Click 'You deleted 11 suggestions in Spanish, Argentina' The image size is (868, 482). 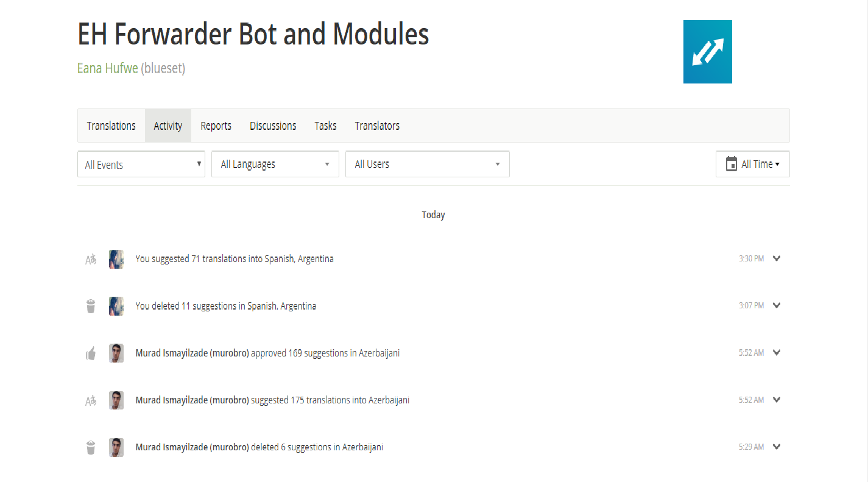coord(226,306)
